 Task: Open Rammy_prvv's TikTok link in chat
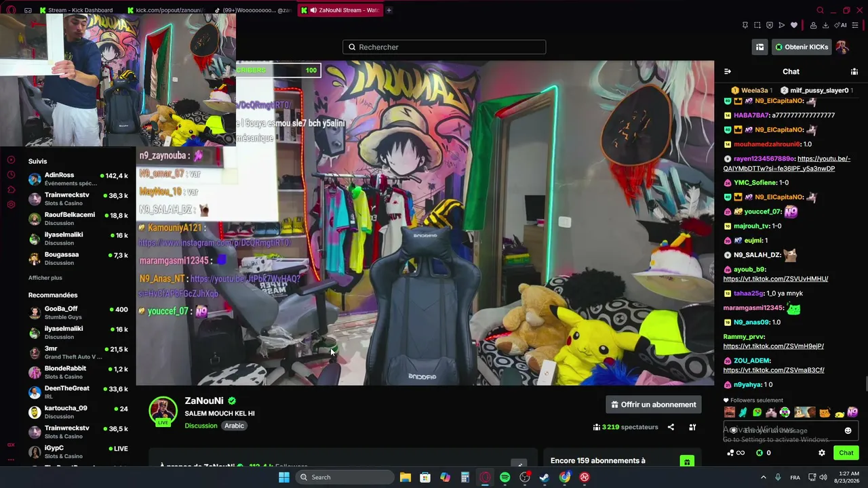pos(773,346)
